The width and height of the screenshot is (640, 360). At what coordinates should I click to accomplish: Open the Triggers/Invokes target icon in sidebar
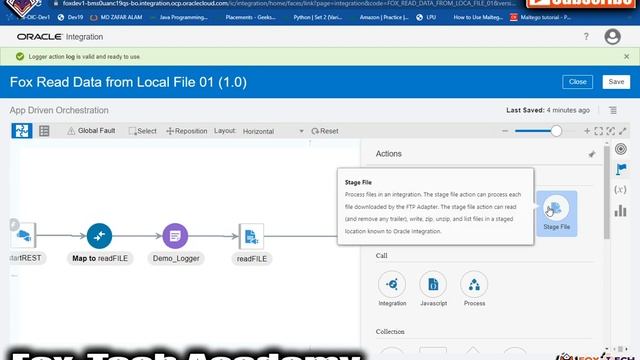[620, 149]
